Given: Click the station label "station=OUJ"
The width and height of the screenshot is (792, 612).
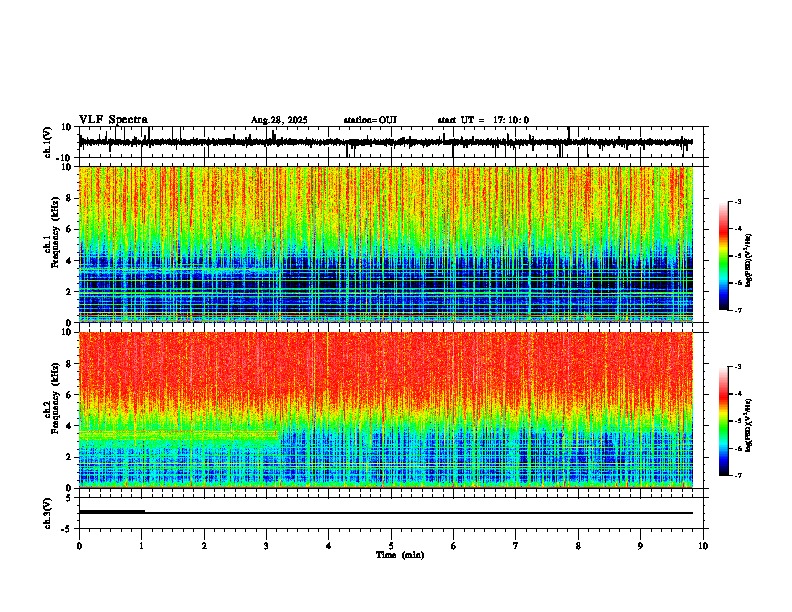Looking at the screenshot, I should click(370, 120).
